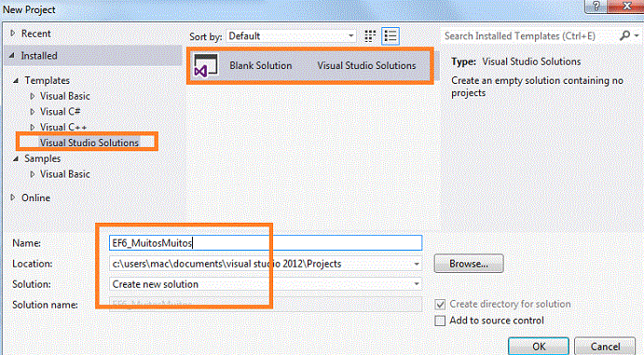Image resolution: width=644 pixels, height=355 pixels.
Task: Open the Solution options dropdown
Action: coord(417,284)
